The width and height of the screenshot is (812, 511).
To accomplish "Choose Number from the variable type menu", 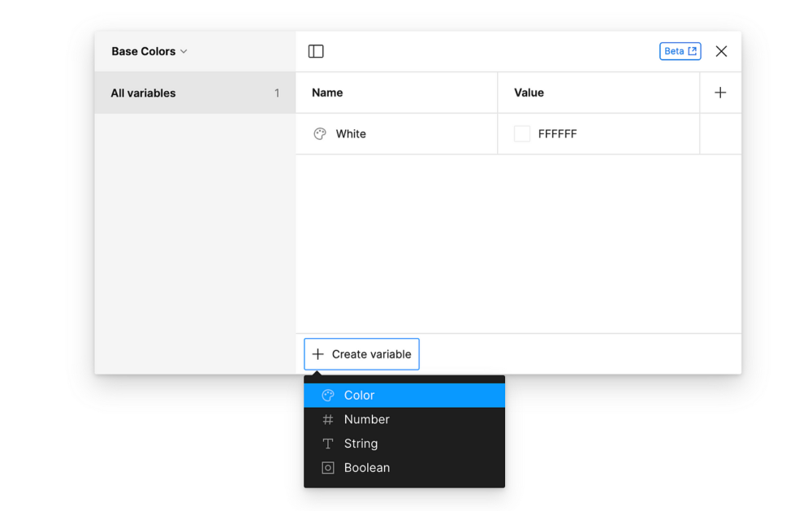I will pos(366,420).
